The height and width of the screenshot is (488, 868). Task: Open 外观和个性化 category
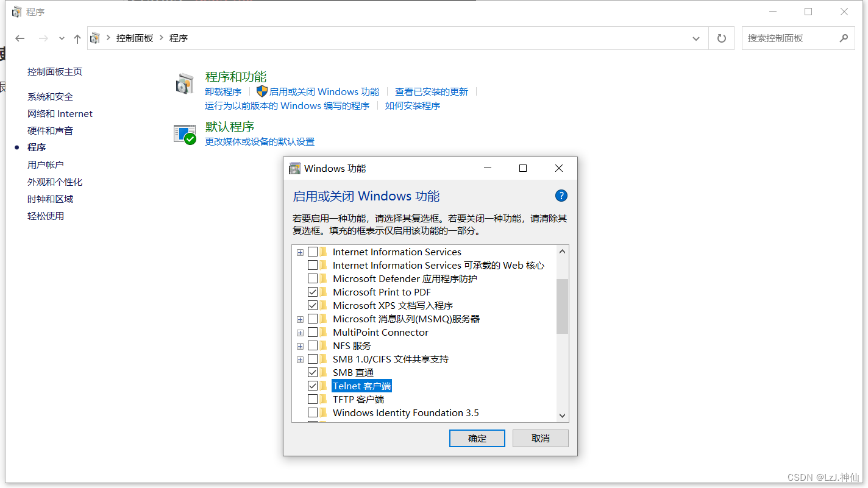click(x=55, y=182)
